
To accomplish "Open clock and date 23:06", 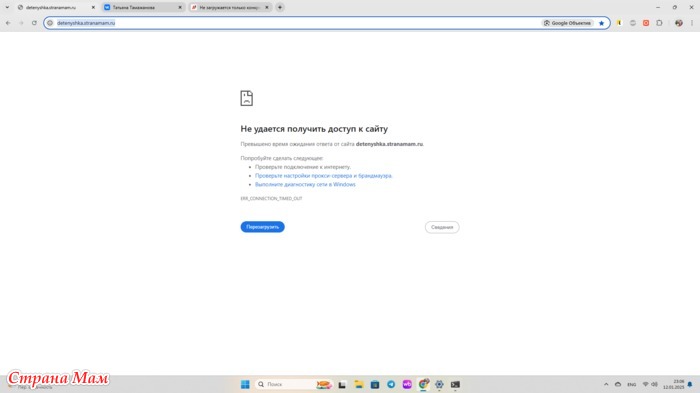I will coord(674,385).
